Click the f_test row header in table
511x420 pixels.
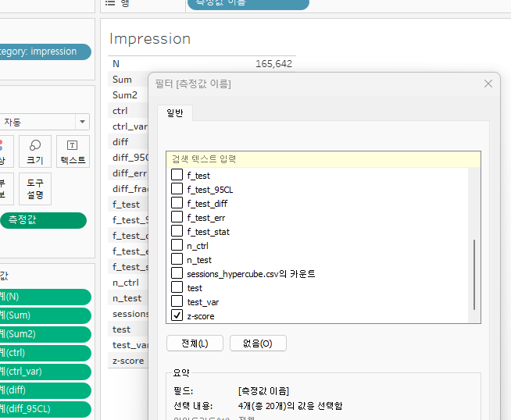coord(126,205)
